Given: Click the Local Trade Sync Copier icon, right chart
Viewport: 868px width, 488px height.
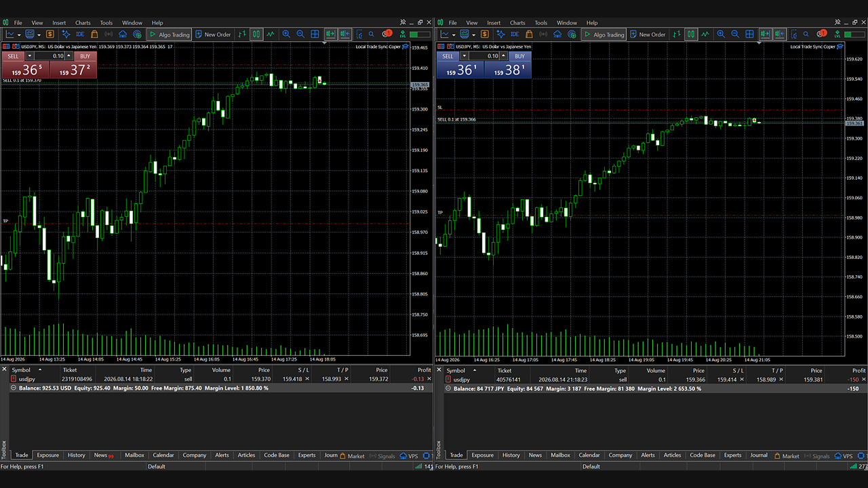Looking at the screenshot, I should [840, 47].
